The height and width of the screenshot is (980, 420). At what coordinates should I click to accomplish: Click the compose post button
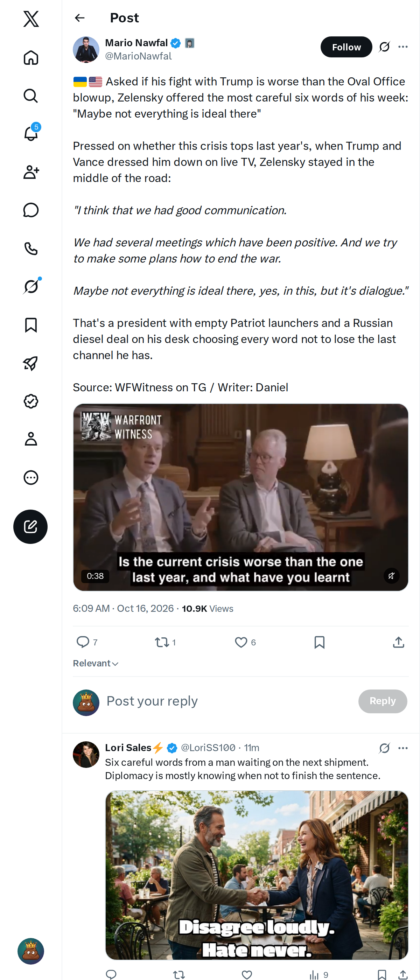tap(30, 526)
